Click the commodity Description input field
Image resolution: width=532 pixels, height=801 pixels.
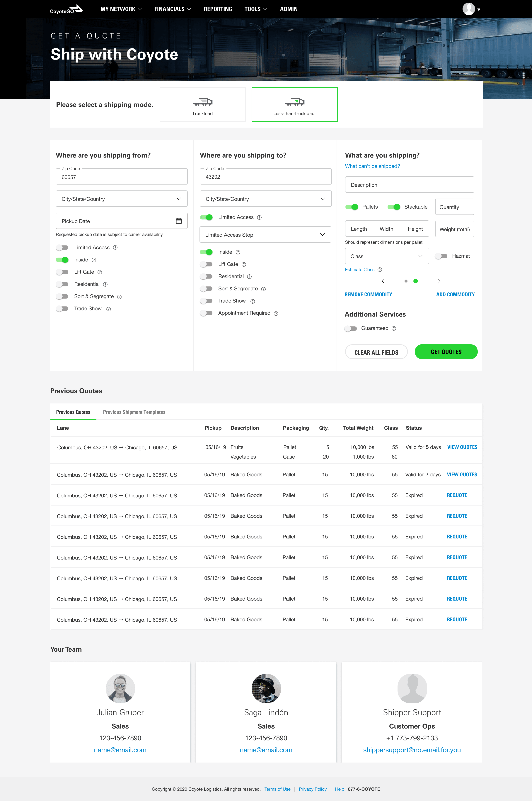(409, 185)
